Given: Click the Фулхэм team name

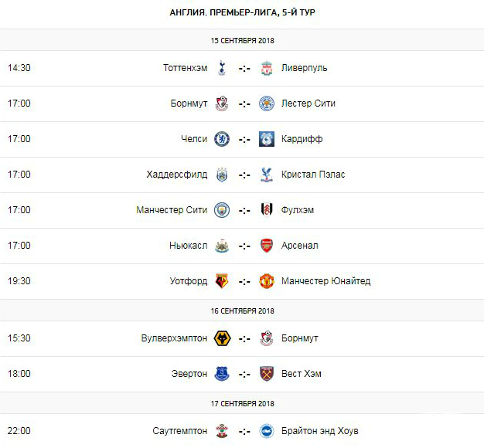Looking at the screenshot, I should [x=298, y=210].
